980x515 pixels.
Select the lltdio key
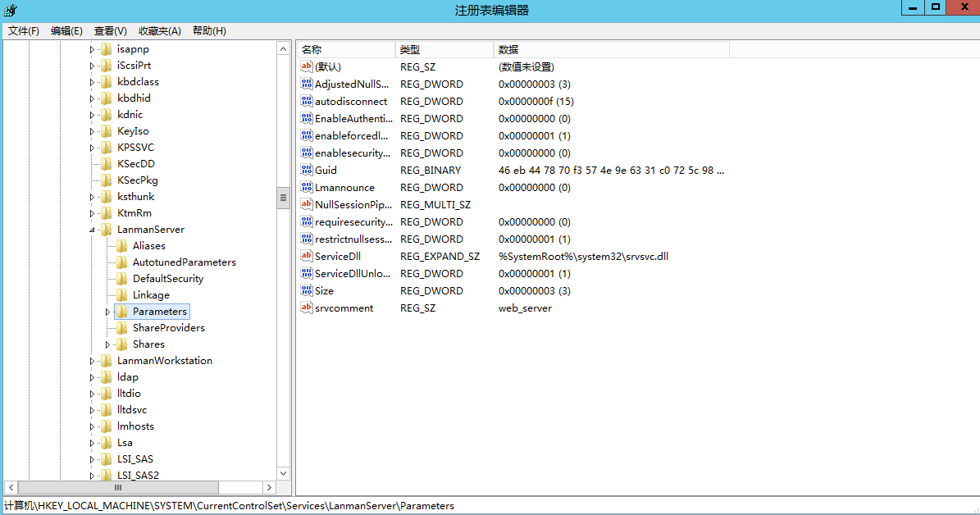point(129,393)
